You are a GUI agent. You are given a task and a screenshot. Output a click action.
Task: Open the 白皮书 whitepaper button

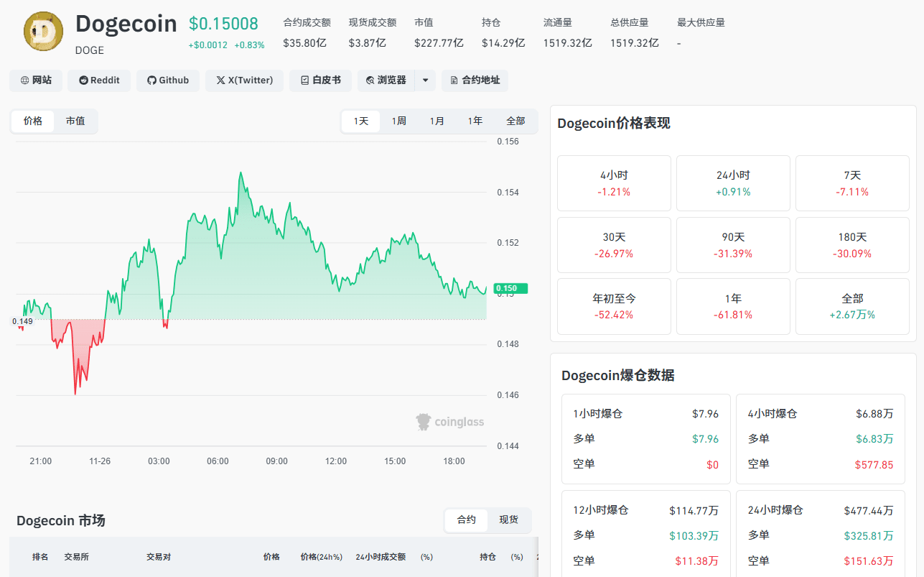click(320, 80)
